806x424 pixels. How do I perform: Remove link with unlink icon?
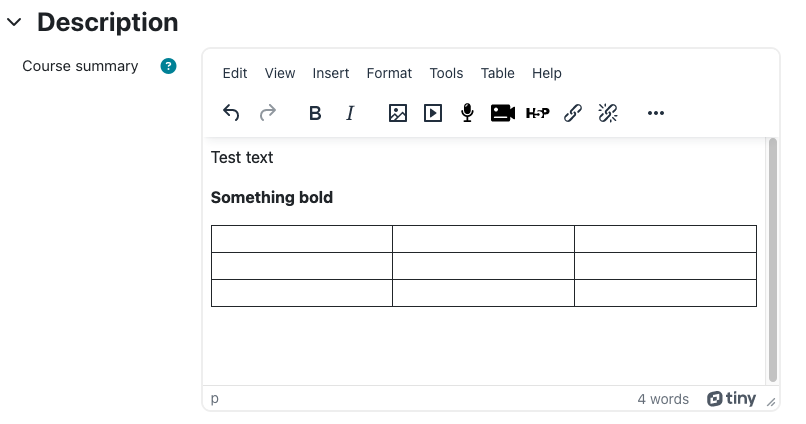pos(608,113)
